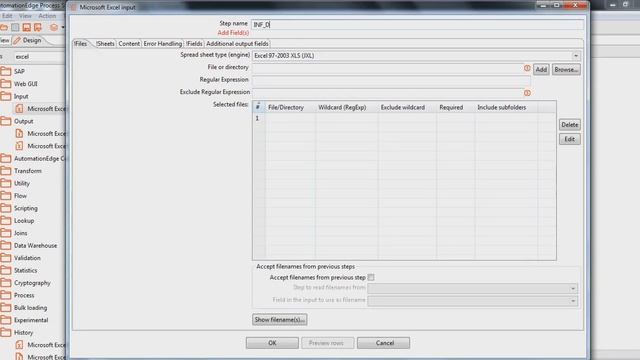
Task: Click the Step name input field
Action: coord(417,24)
